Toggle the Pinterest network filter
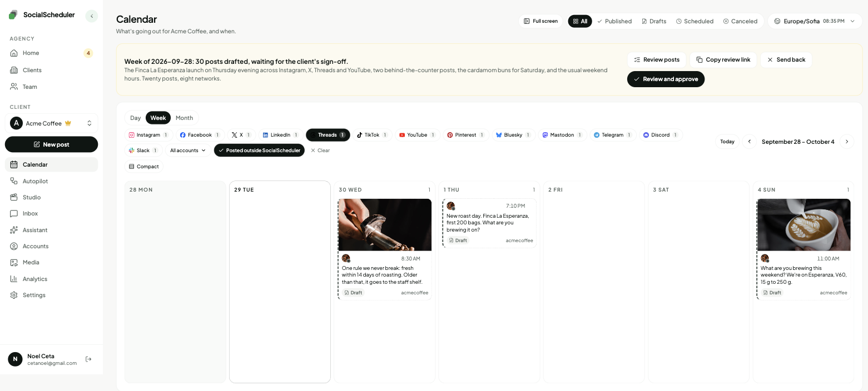868x391 pixels. click(466, 135)
